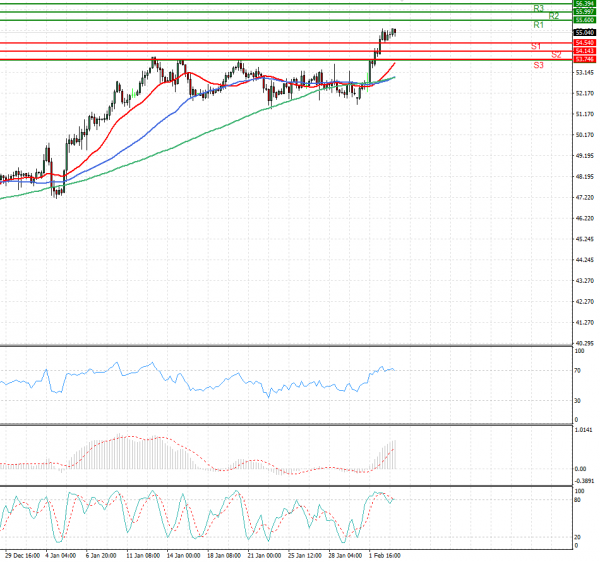Click the 25 Jan 12:00 time label

coord(305,555)
